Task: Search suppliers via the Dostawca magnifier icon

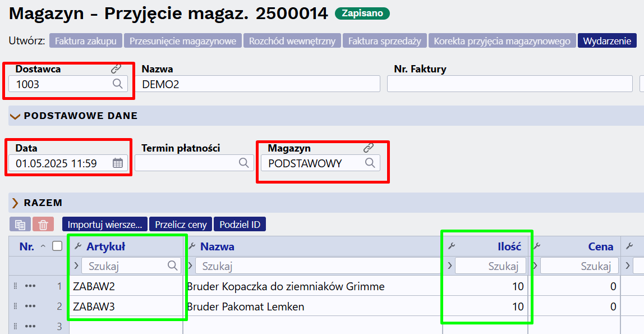Action: point(117,84)
